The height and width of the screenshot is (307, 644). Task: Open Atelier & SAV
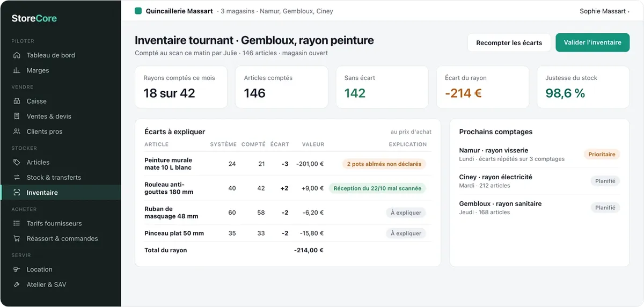[61, 284]
